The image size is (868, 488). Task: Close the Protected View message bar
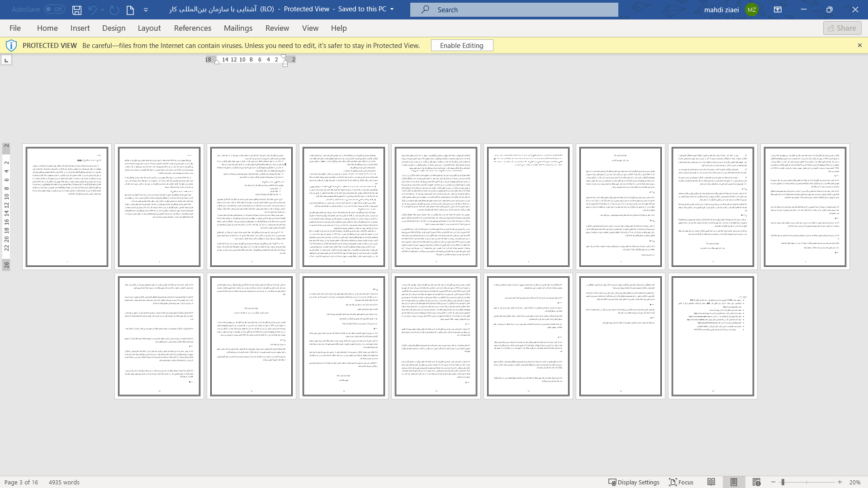[x=860, y=45]
